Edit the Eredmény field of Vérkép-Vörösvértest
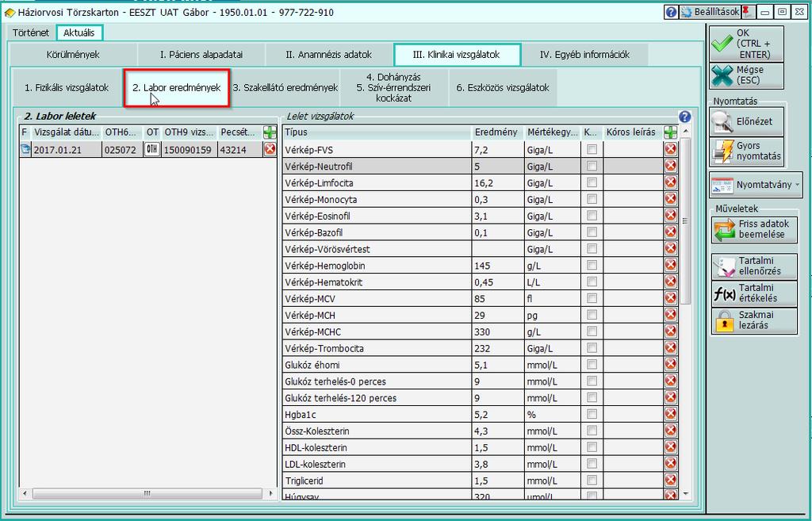This screenshot has width=812, height=521. pos(498,249)
